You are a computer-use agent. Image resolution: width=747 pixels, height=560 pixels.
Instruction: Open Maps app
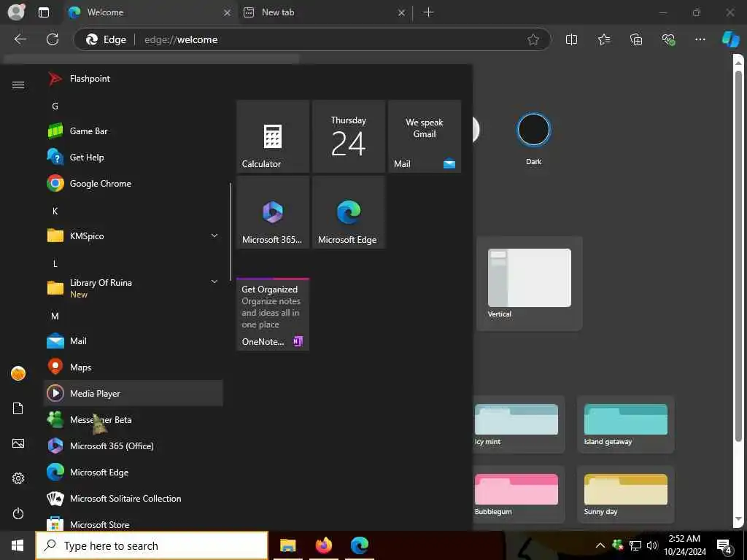coord(133,367)
